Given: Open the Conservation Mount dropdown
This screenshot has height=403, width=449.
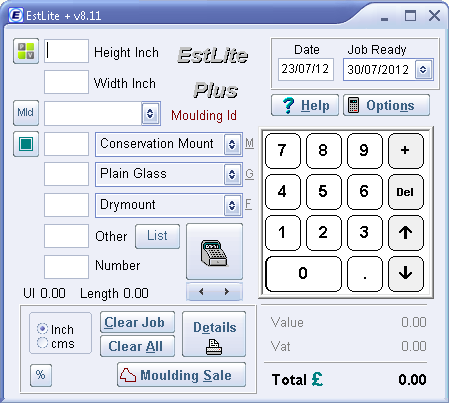Looking at the screenshot, I should [x=232, y=144].
